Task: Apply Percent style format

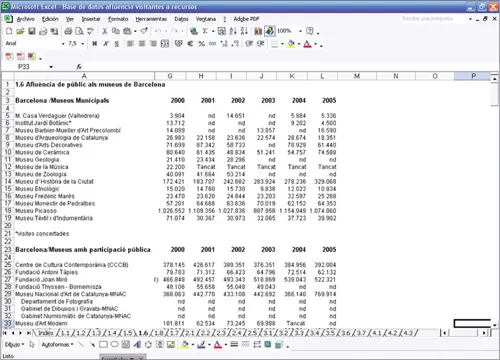Action: (201, 44)
